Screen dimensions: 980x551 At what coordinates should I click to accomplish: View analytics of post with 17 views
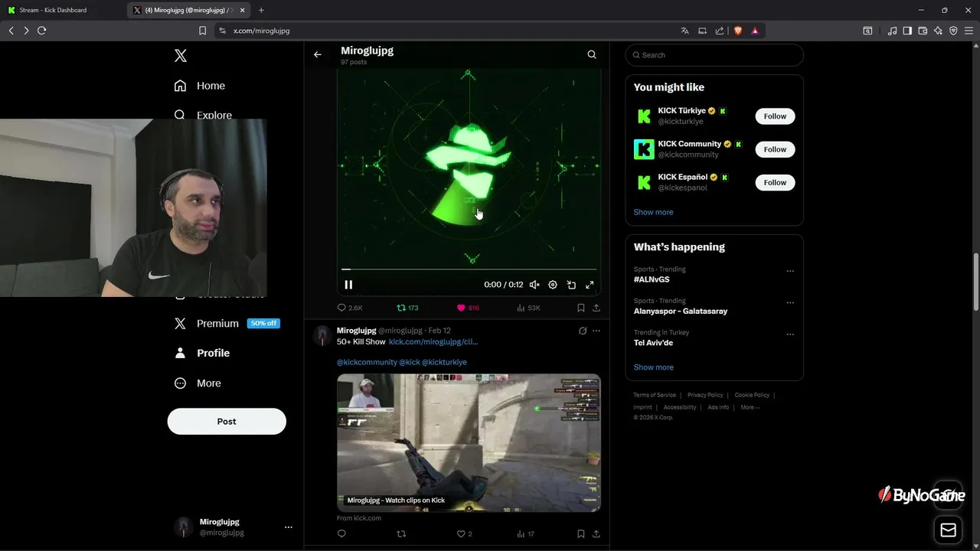click(x=525, y=534)
